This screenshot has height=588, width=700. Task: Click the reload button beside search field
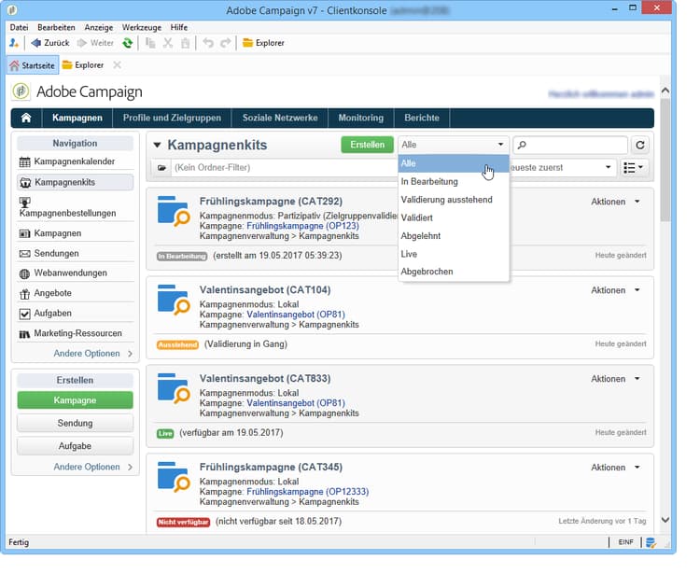click(x=640, y=145)
